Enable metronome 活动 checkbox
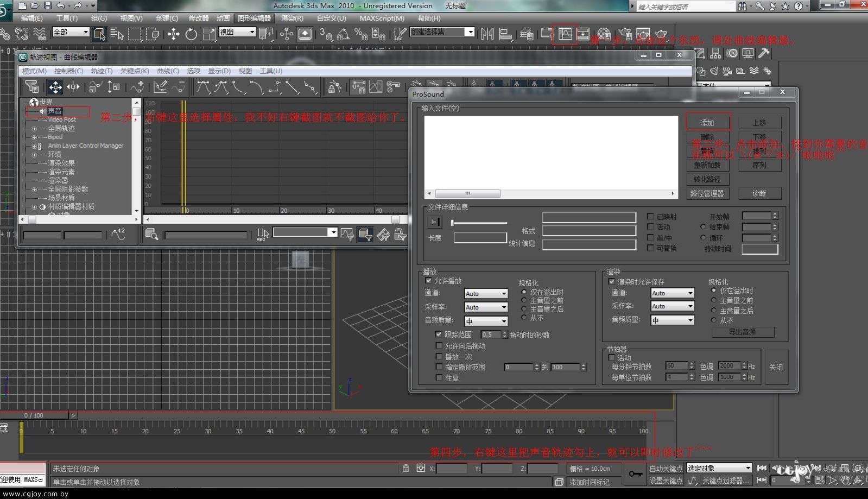The image size is (868, 499). click(612, 358)
